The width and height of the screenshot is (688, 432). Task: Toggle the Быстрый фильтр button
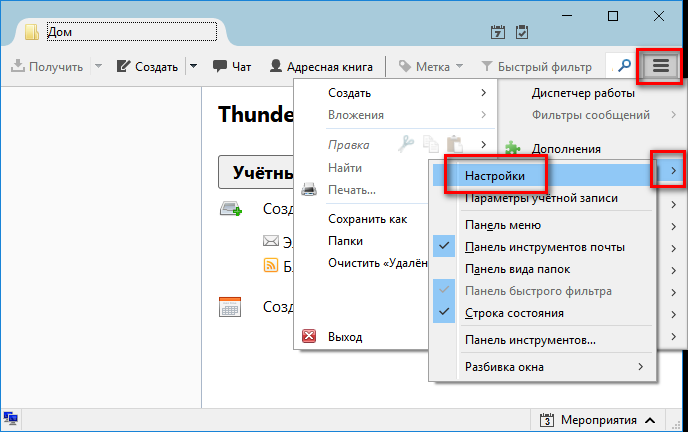coord(536,67)
